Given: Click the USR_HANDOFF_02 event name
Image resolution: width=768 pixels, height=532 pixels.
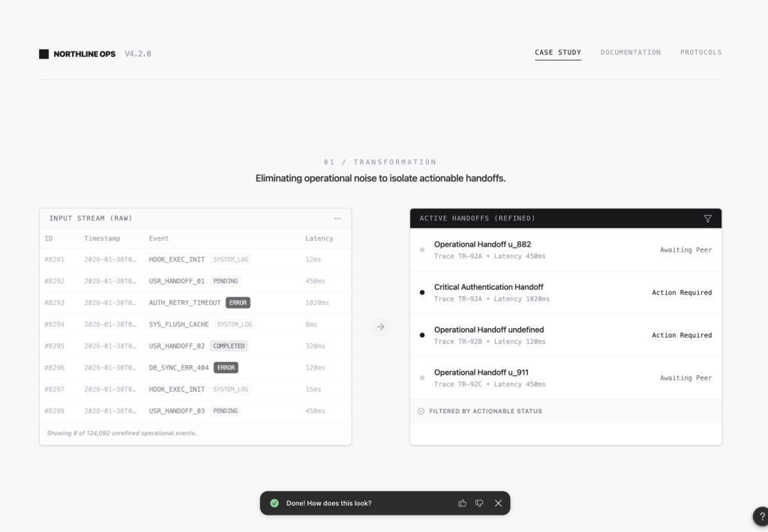Looking at the screenshot, I should click(177, 346).
